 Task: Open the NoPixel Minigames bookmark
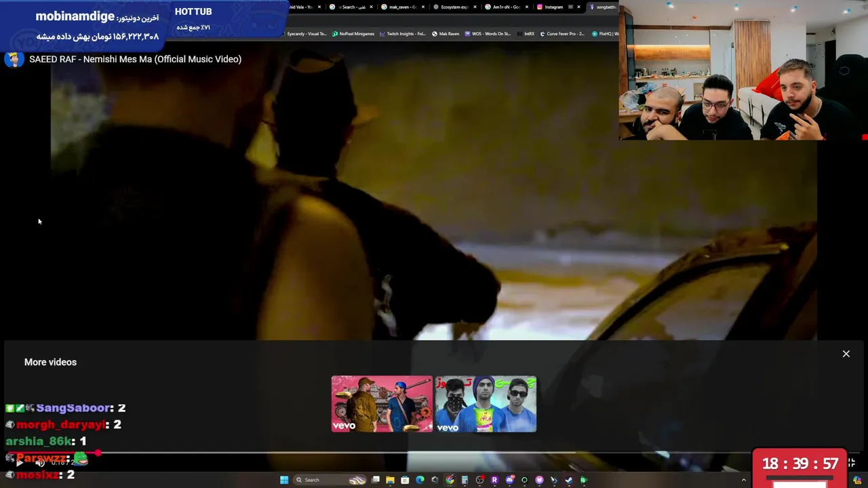click(x=353, y=34)
